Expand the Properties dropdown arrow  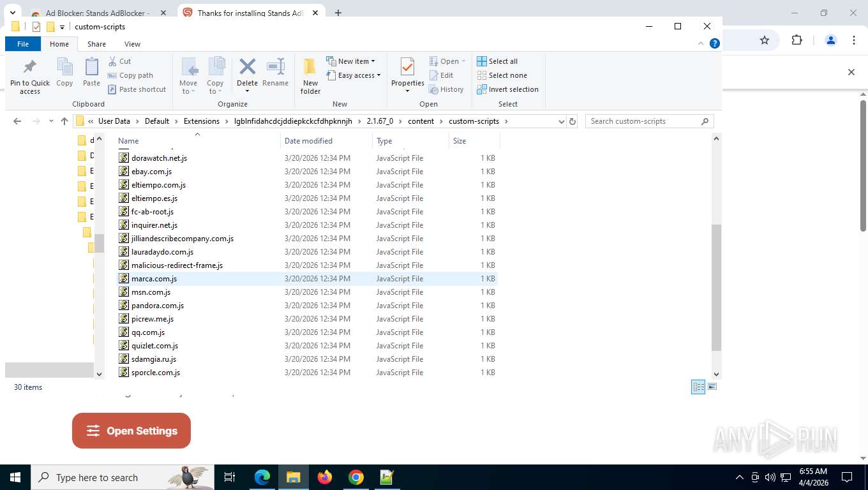pyautogui.click(x=407, y=91)
